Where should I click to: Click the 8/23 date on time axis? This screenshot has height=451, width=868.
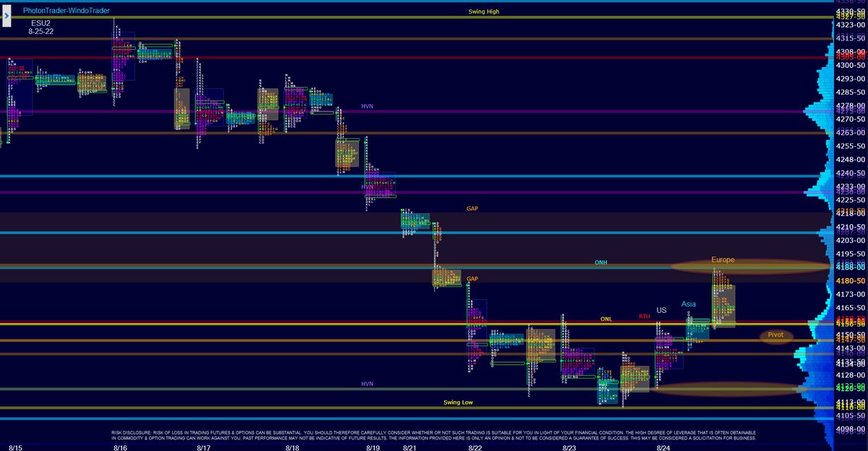[x=569, y=447]
